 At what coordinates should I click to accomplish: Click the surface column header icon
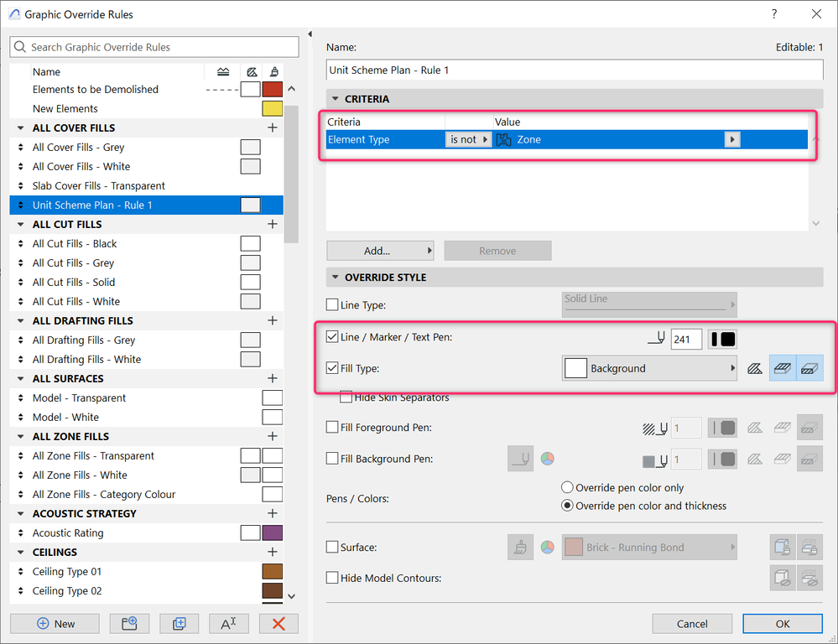tap(273, 71)
